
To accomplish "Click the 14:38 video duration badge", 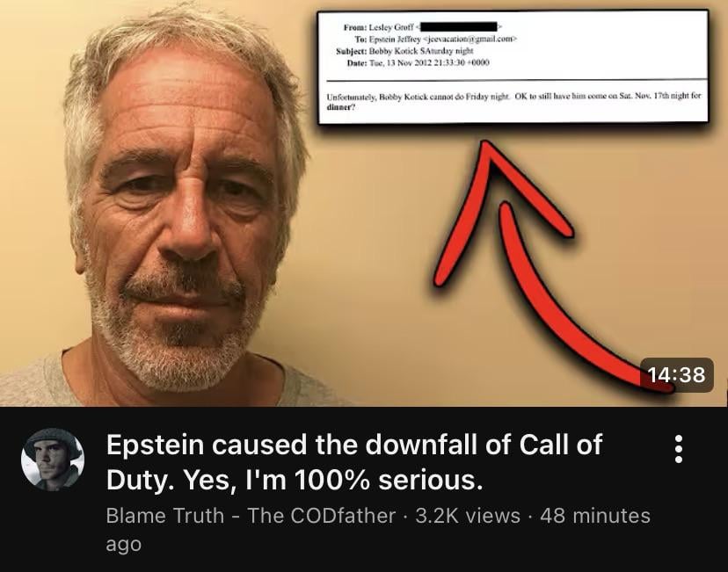I will point(676,374).
